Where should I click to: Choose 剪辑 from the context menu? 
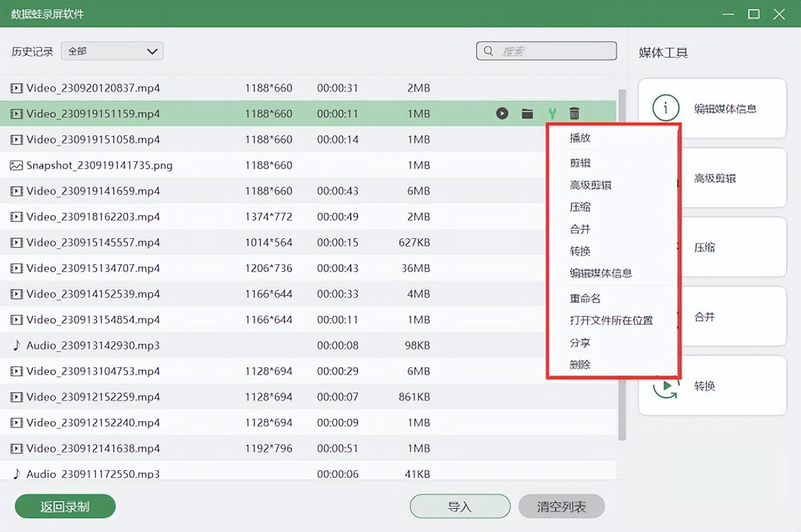click(x=580, y=163)
